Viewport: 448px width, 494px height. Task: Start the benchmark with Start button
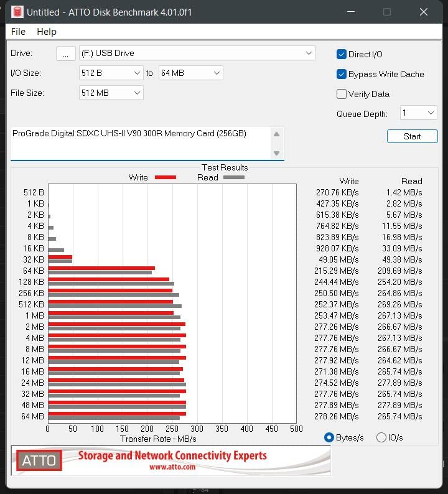point(412,136)
